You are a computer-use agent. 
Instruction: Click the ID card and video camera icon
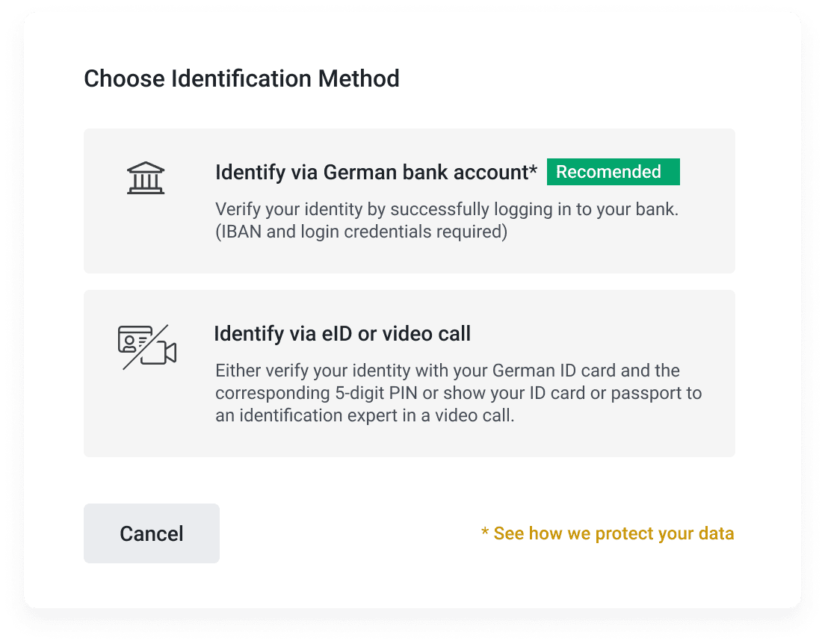146,347
